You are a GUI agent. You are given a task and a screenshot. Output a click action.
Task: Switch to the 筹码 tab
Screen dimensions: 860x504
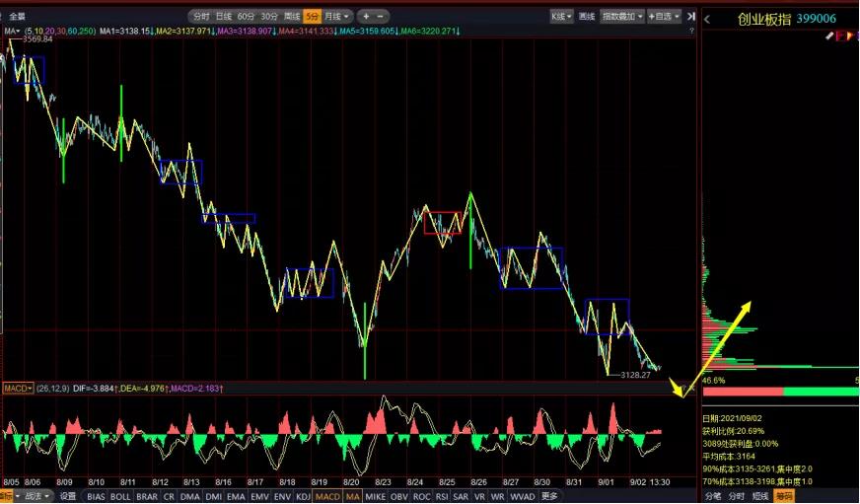coord(784,496)
